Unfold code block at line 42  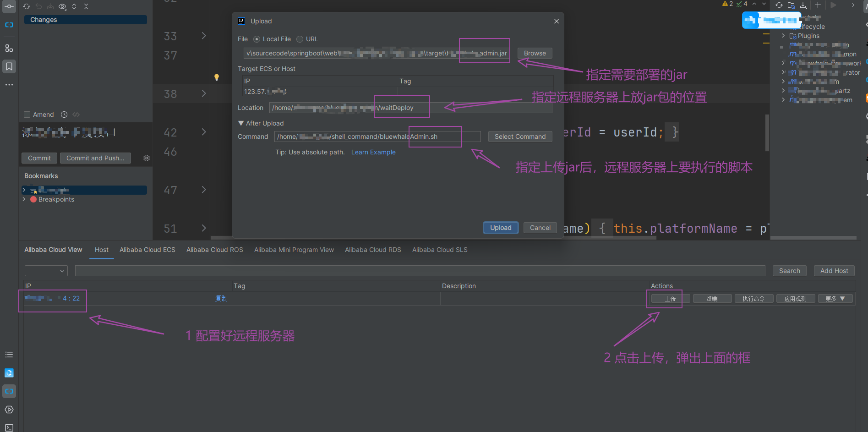(x=204, y=132)
